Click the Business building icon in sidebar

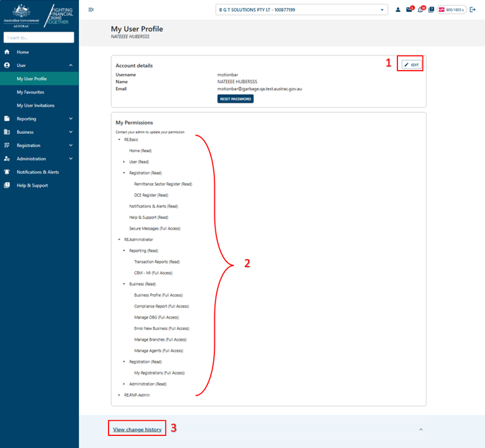[x=7, y=132]
